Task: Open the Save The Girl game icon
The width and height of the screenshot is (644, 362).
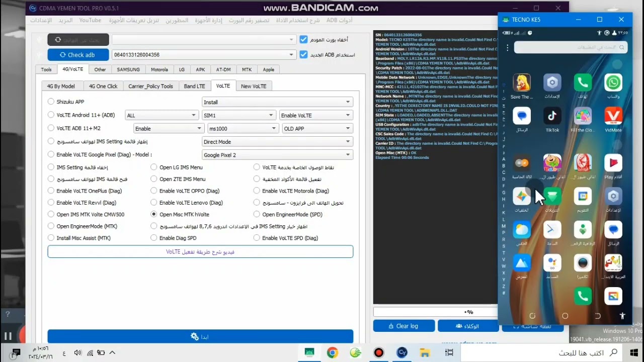Action: pyautogui.click(x=522, y=83)
